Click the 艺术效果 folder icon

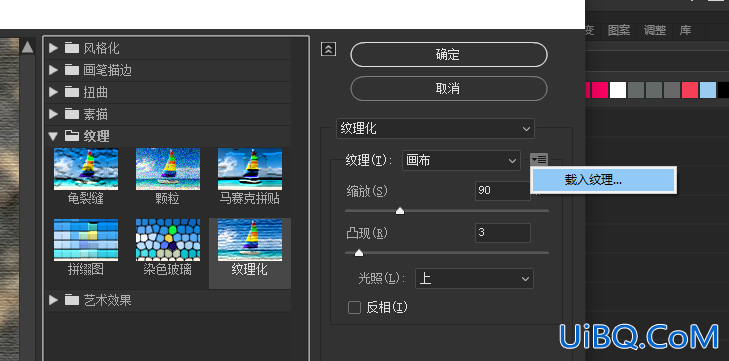point(72,300)
